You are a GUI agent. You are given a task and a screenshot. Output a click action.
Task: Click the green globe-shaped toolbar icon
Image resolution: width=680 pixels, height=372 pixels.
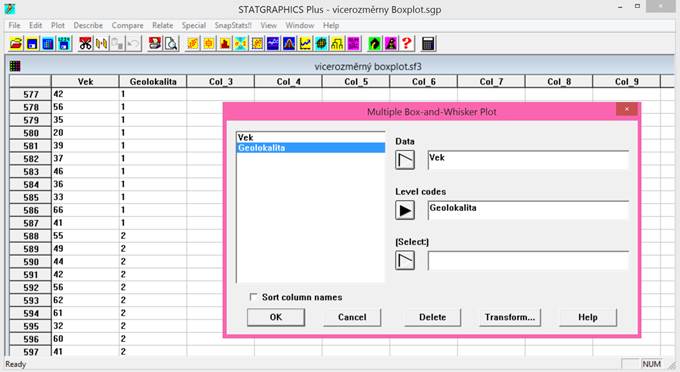321,44
